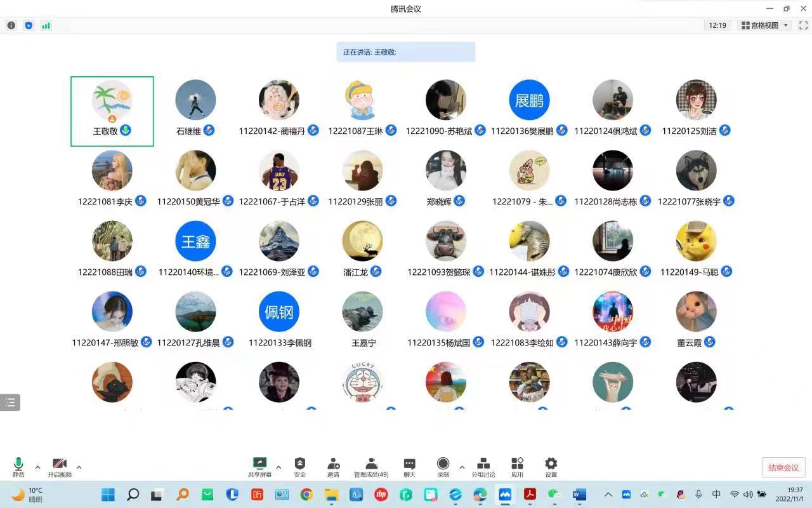Image resolution: width=812 pixels, height=508 pixels.
Task: Expand options arrow beside 共享屏幕
Action: (278, 467)
